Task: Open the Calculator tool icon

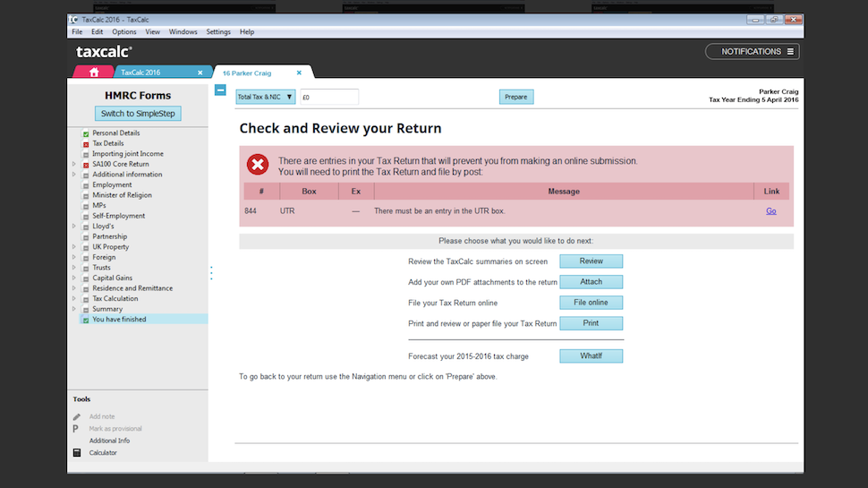Action: 77,452
